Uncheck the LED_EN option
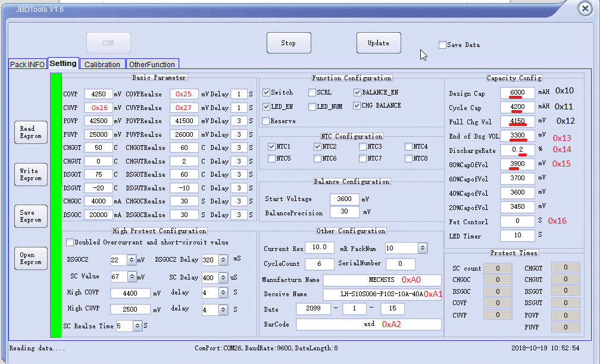Viewport: 600px width, 364px height. point(266,106)
